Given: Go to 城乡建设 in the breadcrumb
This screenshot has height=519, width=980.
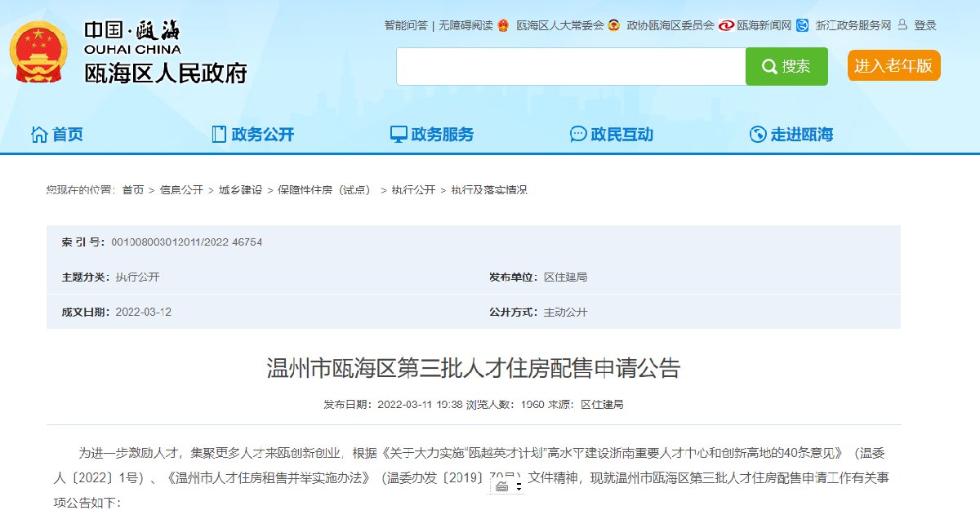Looking at the screenshot, I should pos(240,190).
